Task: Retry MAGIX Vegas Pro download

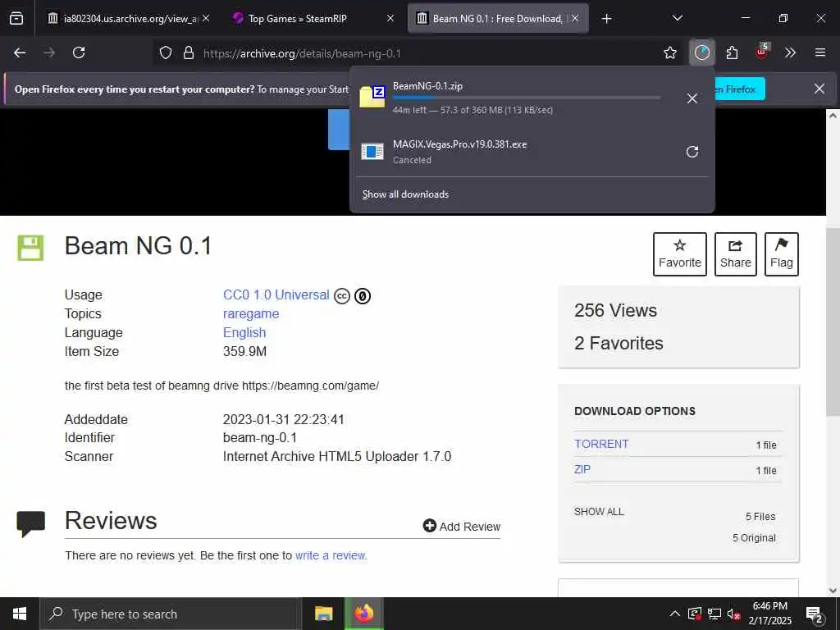Action: click(x=692, y=152)
